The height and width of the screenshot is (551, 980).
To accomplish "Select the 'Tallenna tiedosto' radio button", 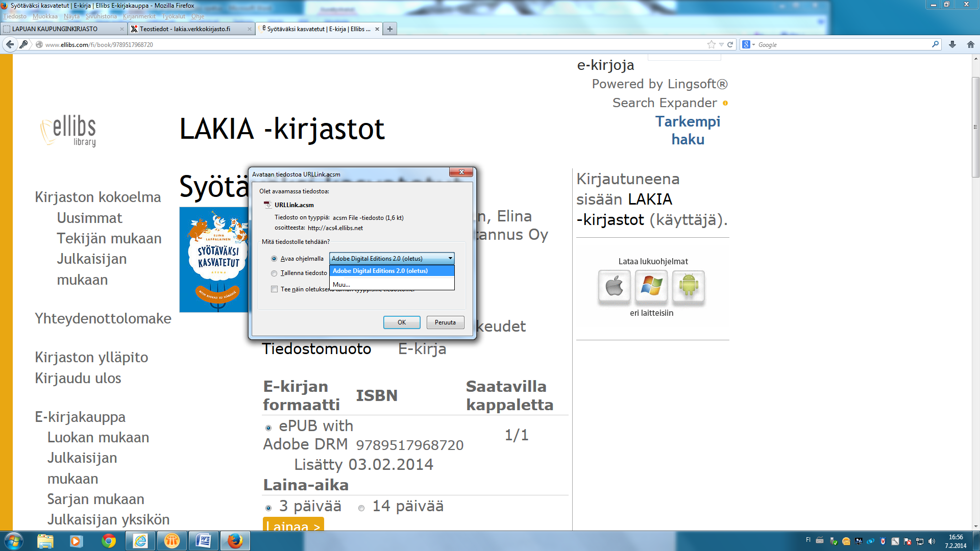I will click(274, 273).
